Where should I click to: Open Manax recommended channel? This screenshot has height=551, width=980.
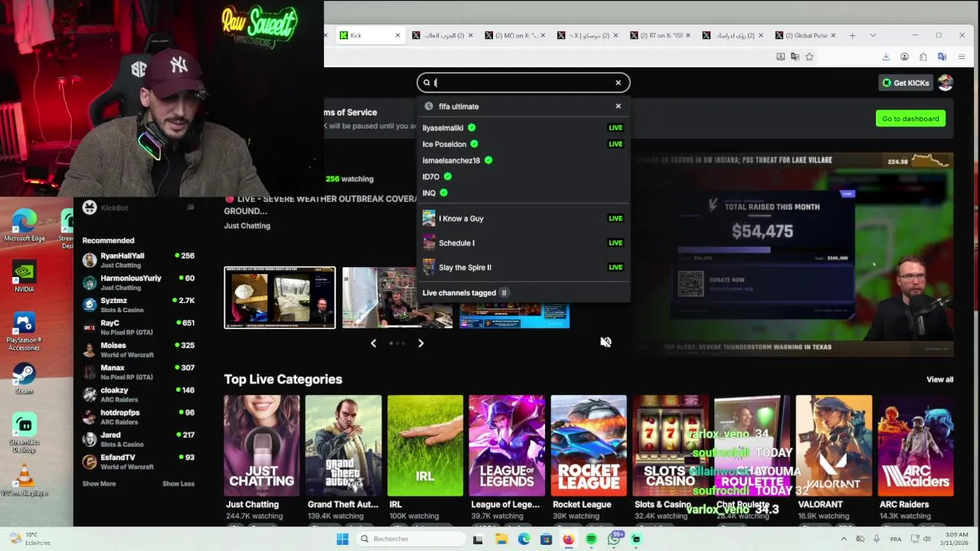(138, 372)
